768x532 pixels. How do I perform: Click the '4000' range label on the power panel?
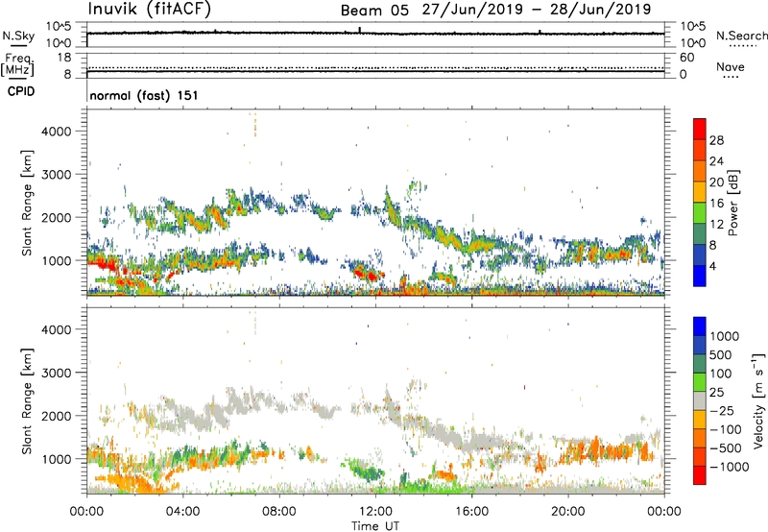57,132
